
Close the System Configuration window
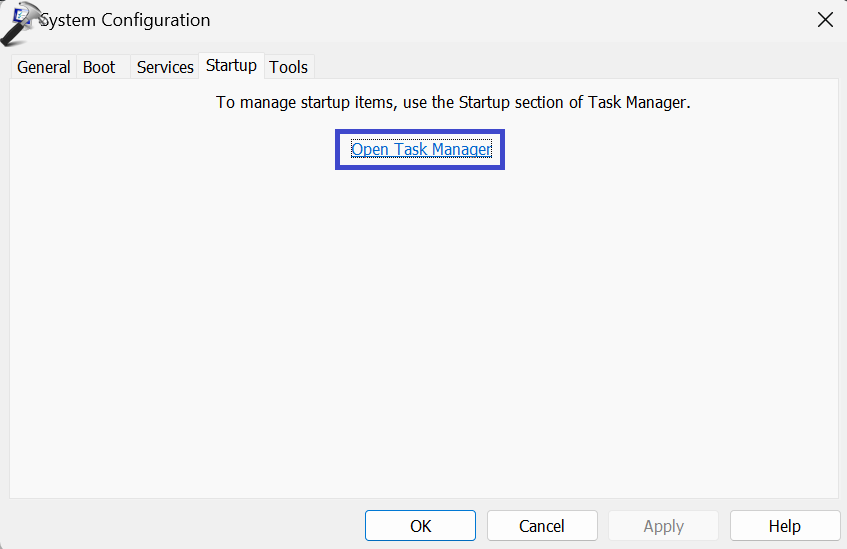pos(825,20)
